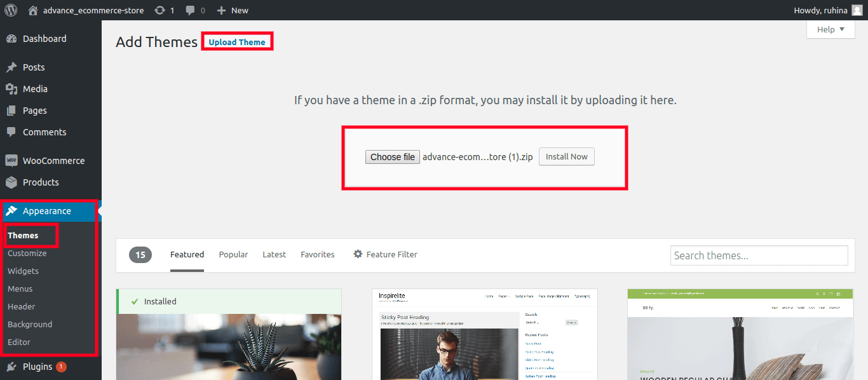Screen dimensions: 868x380
Task: Switch to the Latest tab
Action: pos(274,254)
